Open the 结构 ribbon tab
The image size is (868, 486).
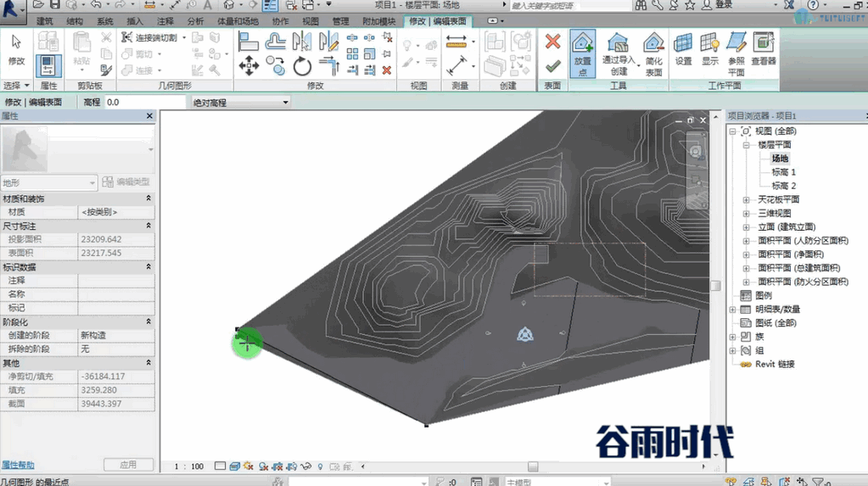click(75, 21)
